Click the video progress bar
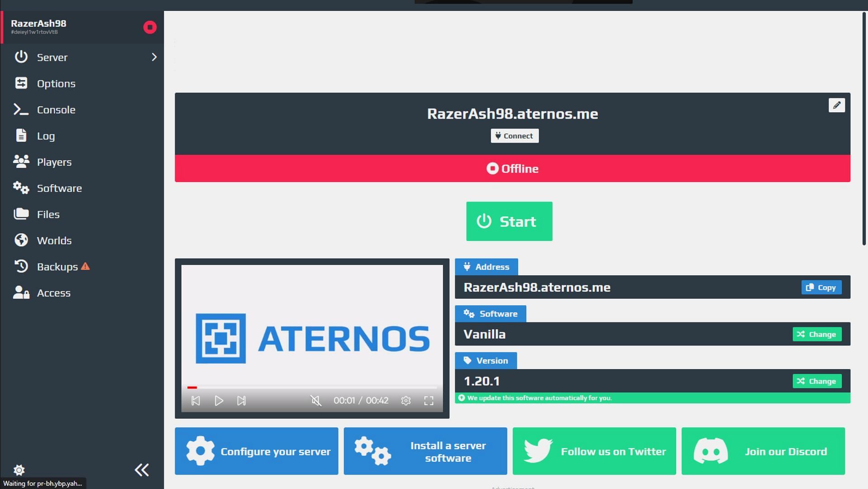Image resolution: width=868 pixels, height=489 pixels. pyautogui.click(x=312, y=388)
